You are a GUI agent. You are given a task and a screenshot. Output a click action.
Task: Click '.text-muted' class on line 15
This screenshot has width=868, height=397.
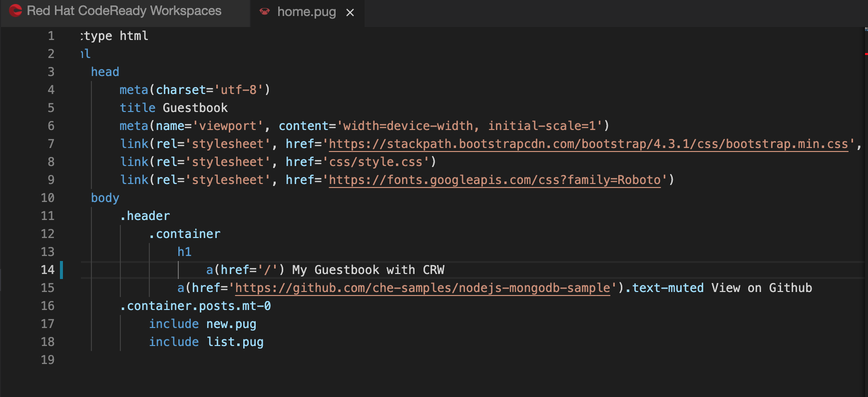[664, 288]
